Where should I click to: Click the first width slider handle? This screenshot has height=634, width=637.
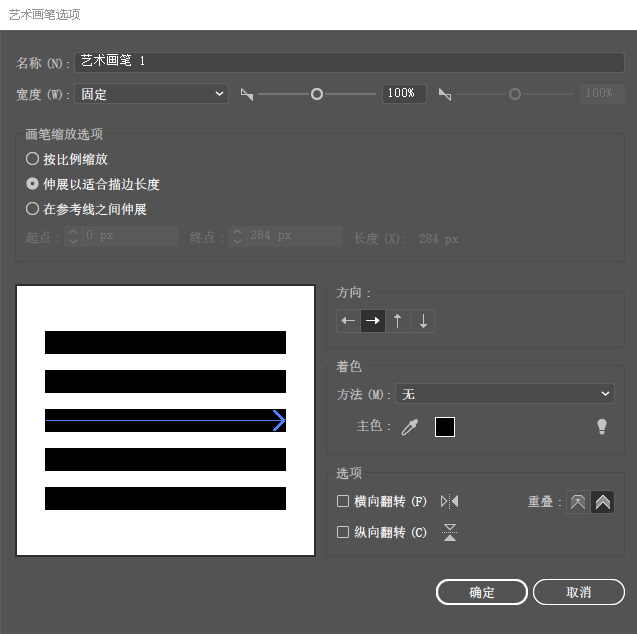[317, 94]
